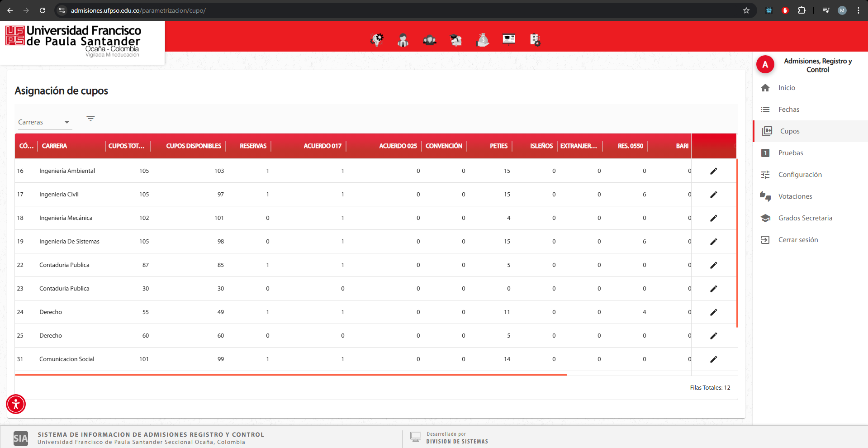Click the presentation board icon in header
This screenshot has height=448, width=868.
[509, 40]
